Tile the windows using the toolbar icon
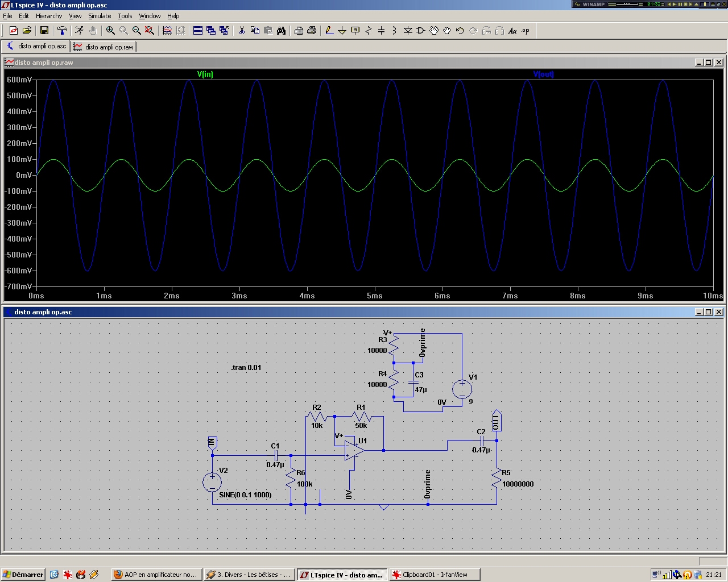 (x=198, y=31)
